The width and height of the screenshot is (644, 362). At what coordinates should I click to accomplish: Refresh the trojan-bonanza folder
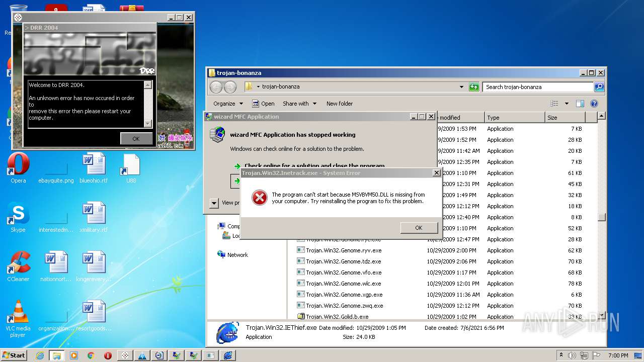473,87
